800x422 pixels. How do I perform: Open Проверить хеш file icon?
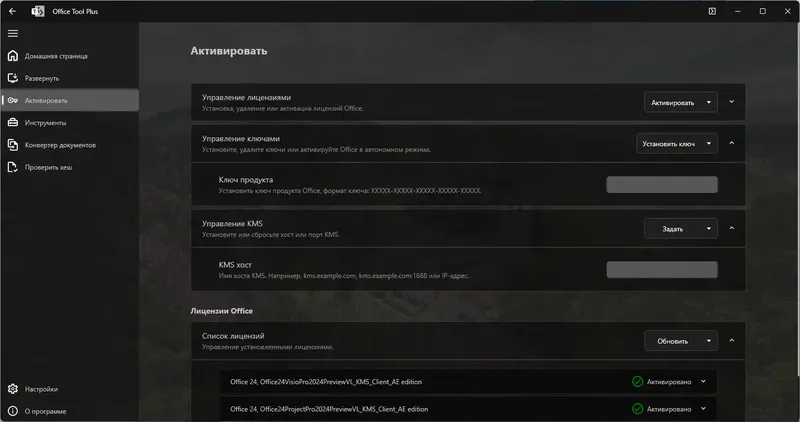pyautogui.click(x=13, y=167)
